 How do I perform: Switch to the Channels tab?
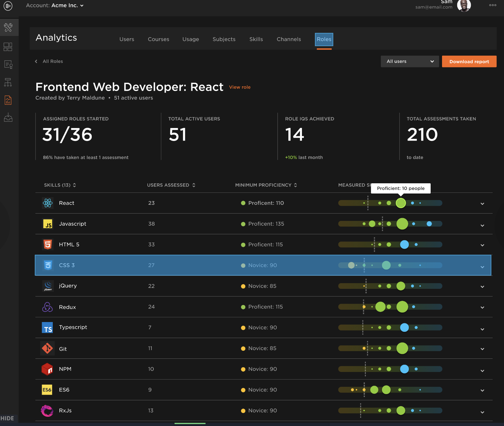point(289,39)
